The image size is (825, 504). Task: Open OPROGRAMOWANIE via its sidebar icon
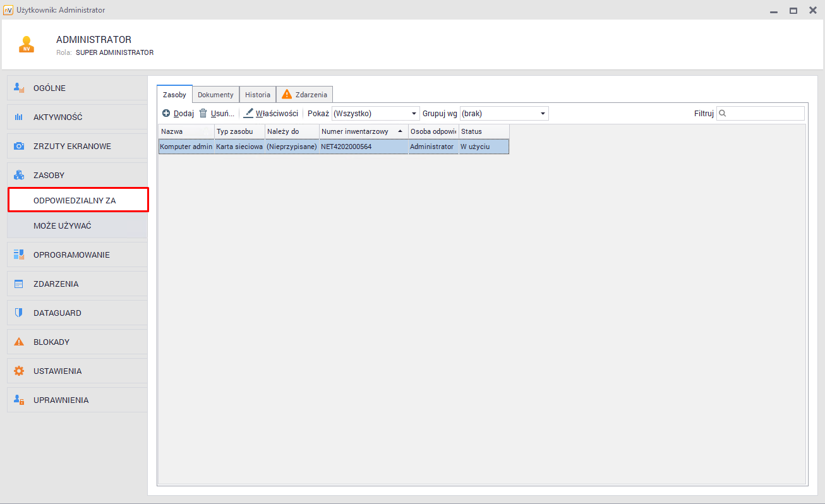19,255
